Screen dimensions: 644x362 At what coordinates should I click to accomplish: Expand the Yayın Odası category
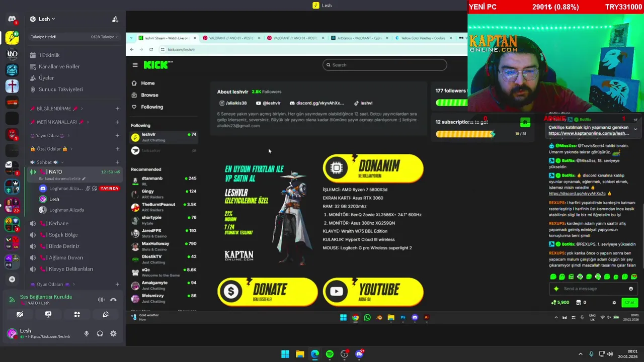(x=49, y=136)
